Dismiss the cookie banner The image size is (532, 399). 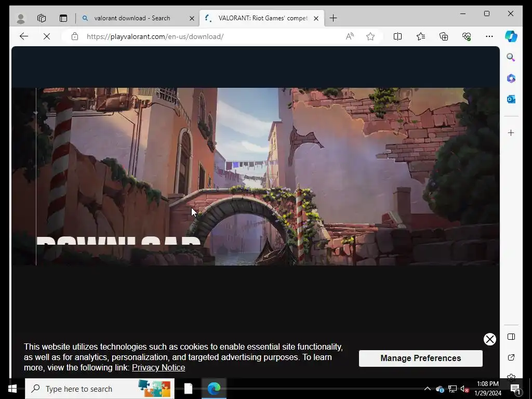489,339
